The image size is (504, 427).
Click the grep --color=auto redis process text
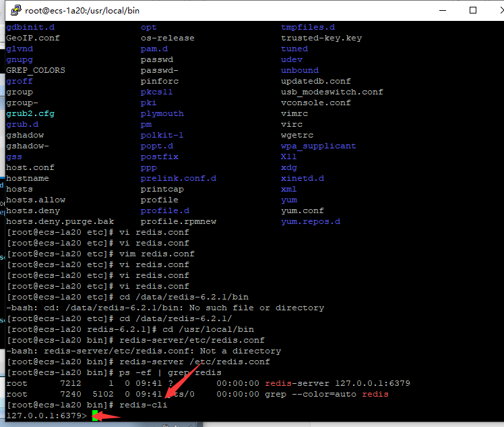click(x=327, y=394)
